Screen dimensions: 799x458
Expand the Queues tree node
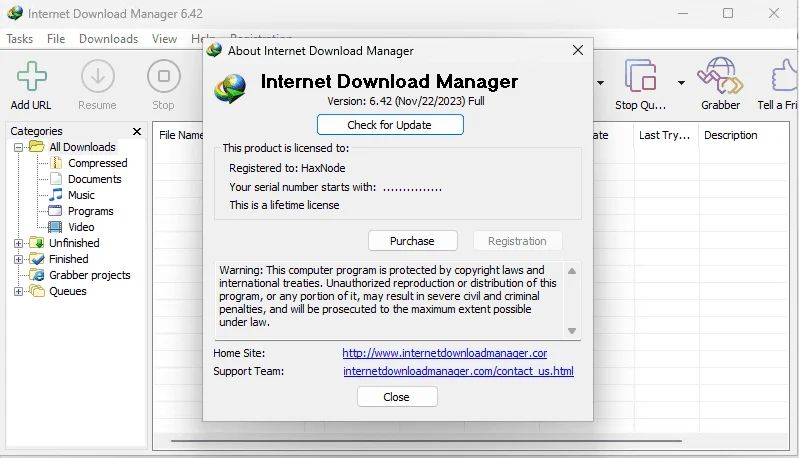click(x=18, y=291)
